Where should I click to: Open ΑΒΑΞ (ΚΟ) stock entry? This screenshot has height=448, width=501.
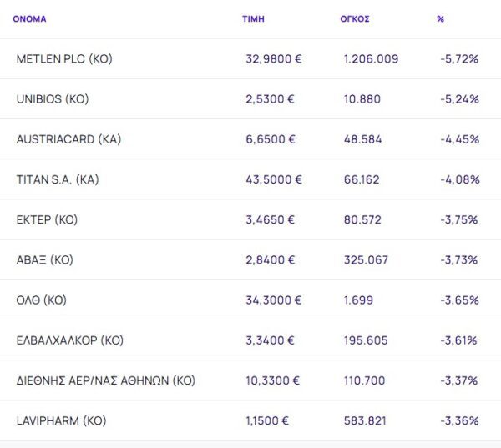[x=45, y=259]
